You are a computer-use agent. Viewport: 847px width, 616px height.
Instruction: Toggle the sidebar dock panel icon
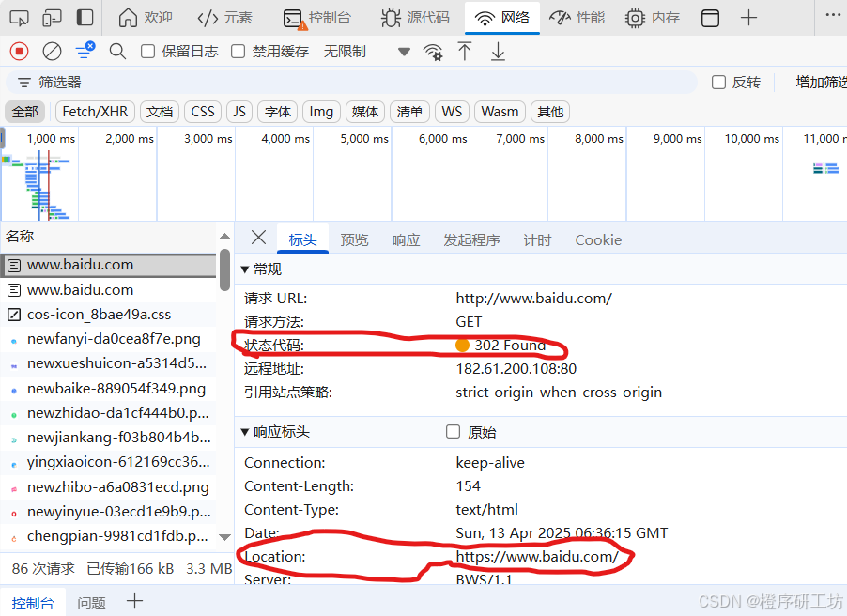(85, 18)
